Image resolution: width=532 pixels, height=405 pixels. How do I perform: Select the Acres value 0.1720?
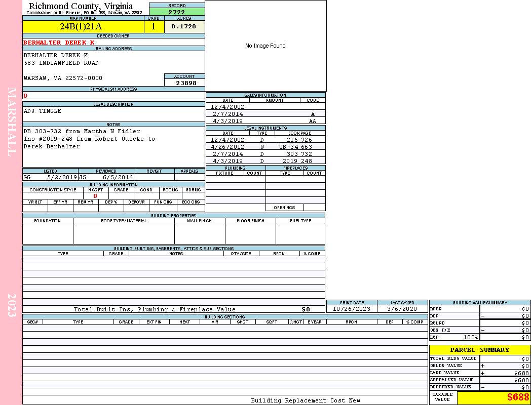pos(184,27)
